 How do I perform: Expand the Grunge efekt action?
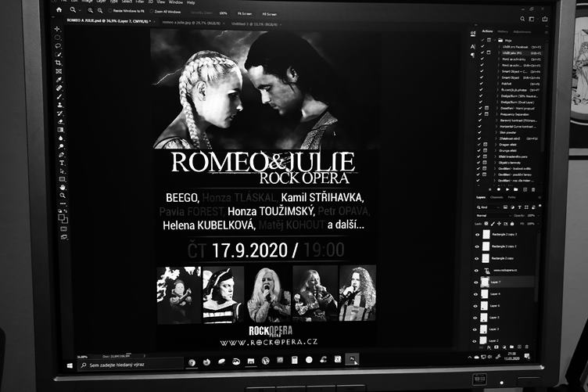[x=496, y=150]
